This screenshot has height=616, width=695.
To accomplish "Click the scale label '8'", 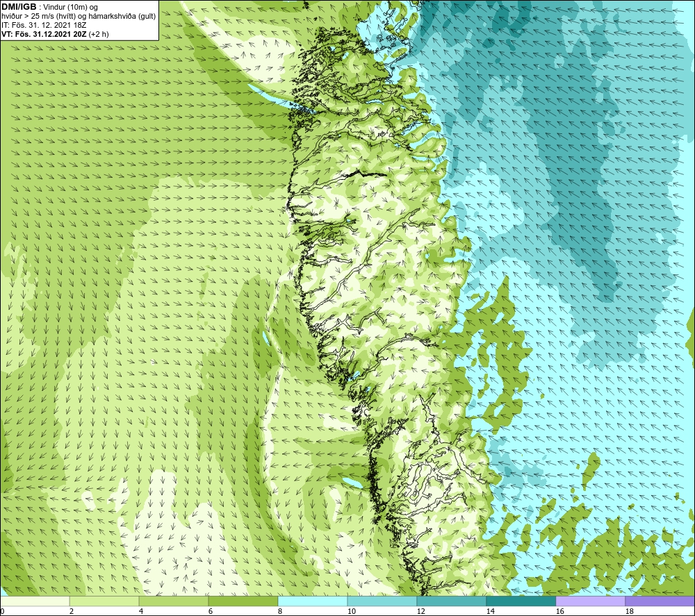I will tap(280, 611).
